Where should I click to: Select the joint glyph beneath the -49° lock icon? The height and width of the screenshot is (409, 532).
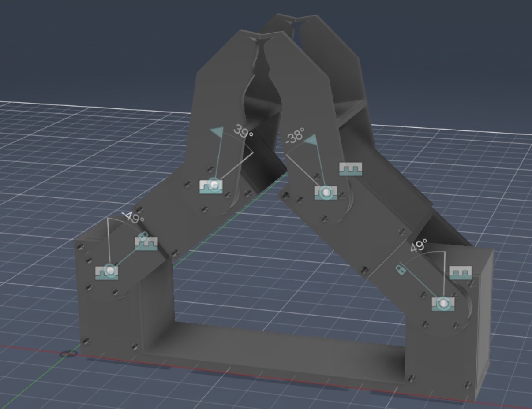[146, 244]
